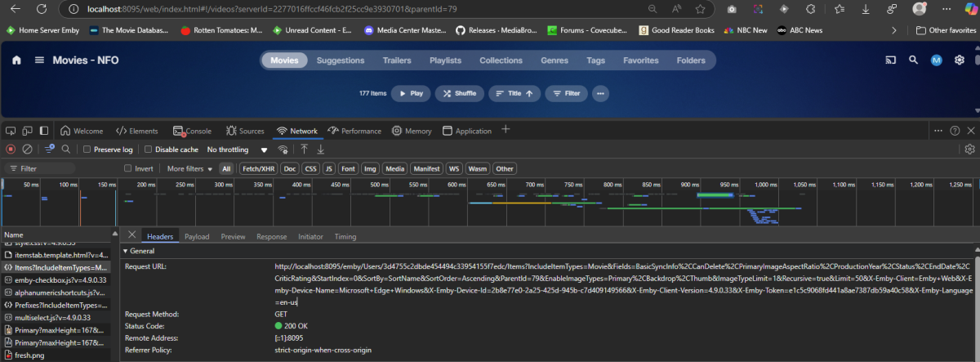Toggle device emulation icon
980x362 pixels.
[x=27, y=131]
